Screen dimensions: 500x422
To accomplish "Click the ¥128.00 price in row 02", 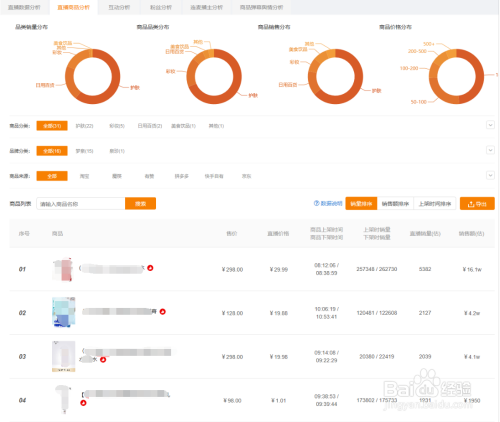I will (x=232, y=313).
